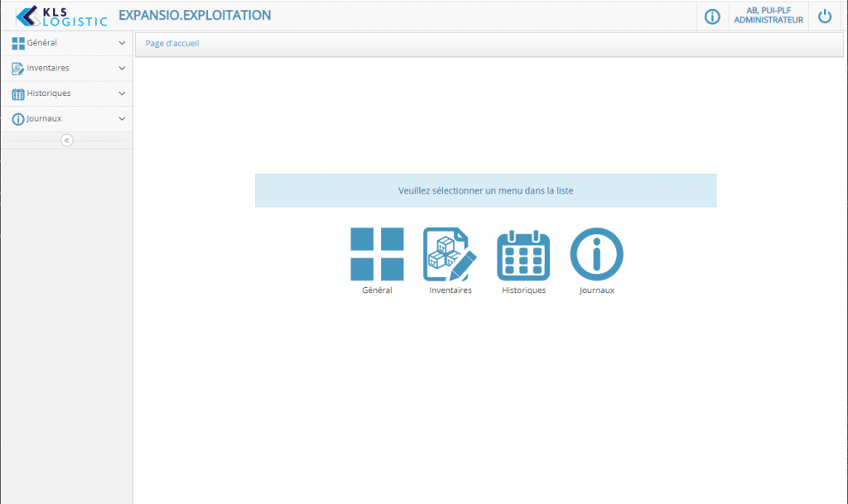
Task: Click the KLS Logistic logo
Action: 61,17
